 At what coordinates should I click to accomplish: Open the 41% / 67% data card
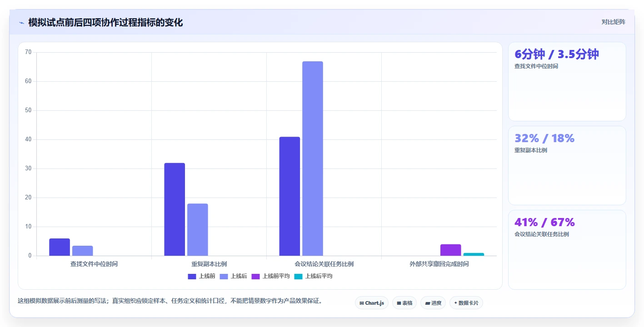(x=567, y=249)
